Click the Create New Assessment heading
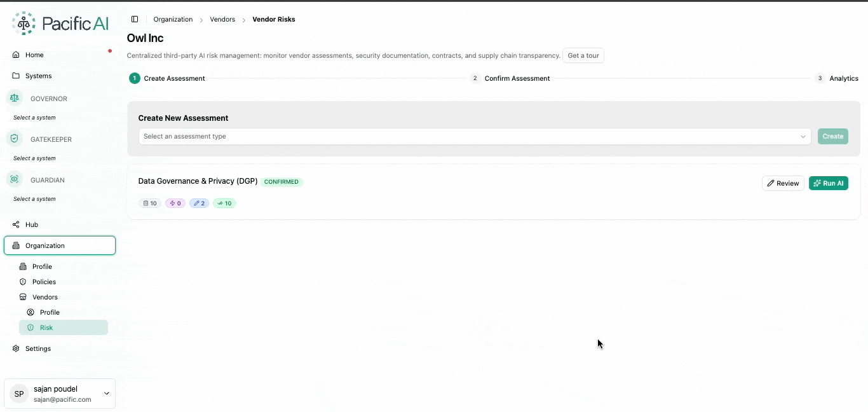The image size is (868, 412). [183, 118]
